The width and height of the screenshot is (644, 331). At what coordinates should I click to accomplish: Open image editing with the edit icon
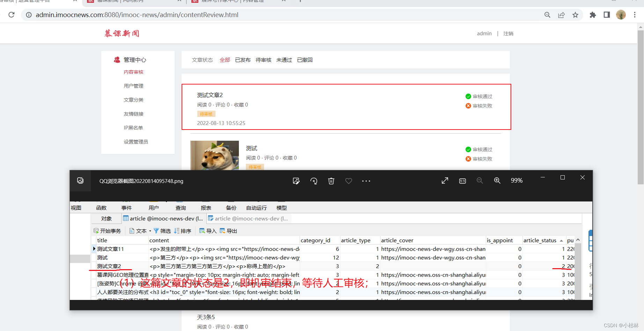pos(296,181)
